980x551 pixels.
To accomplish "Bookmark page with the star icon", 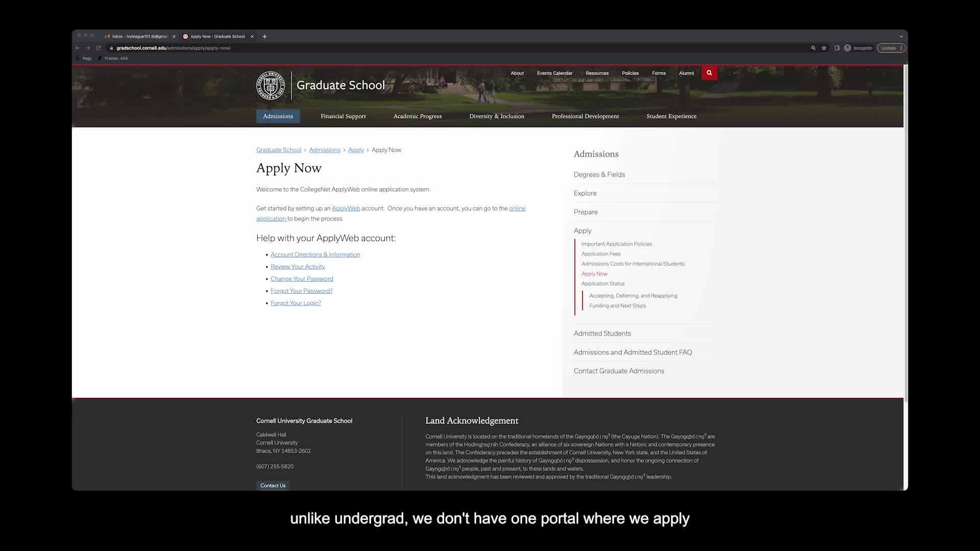I will (x=824, y=48).
